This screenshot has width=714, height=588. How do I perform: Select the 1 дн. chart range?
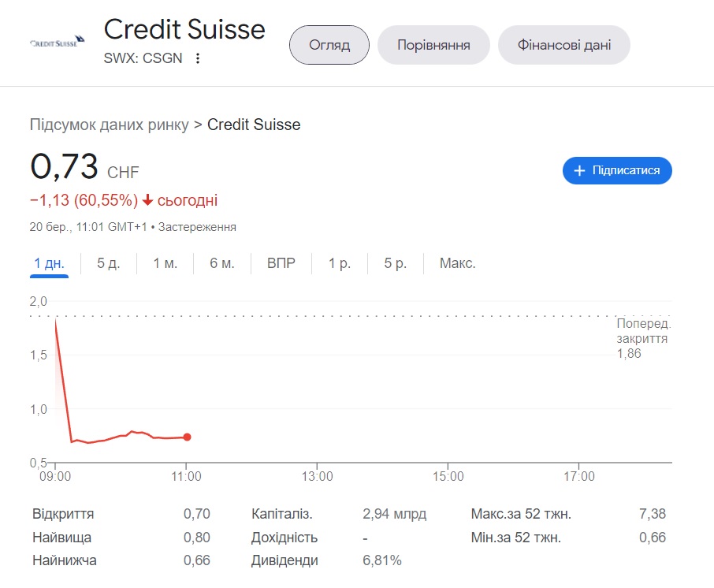pos(49,263)
